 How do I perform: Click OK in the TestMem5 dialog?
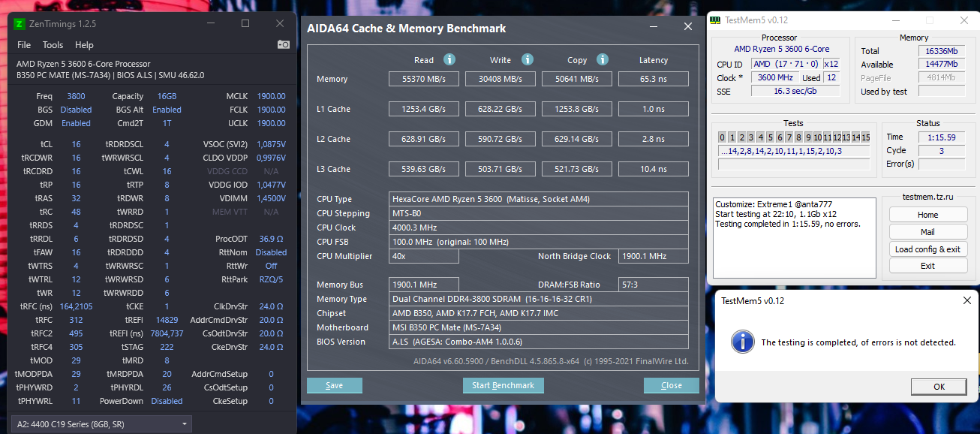939,387
